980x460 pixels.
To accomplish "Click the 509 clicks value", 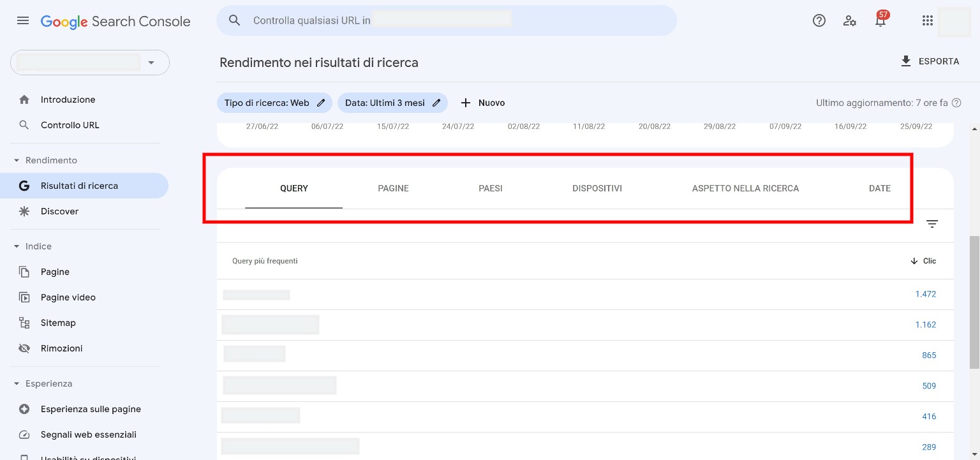I will (x=929, y=386).
